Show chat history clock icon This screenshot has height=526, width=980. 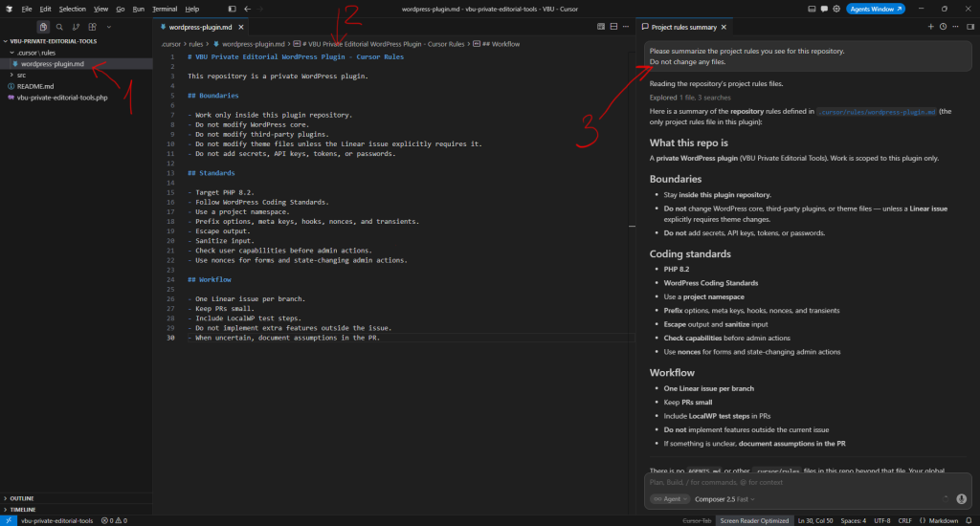[x=943, y=27]
